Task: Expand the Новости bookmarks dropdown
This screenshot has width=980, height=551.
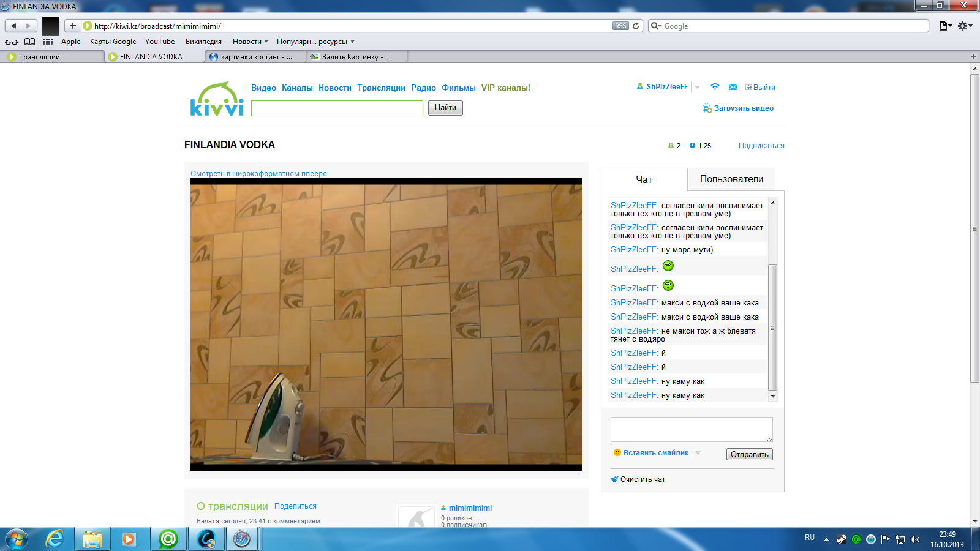Action: click(x=250, y=42)
